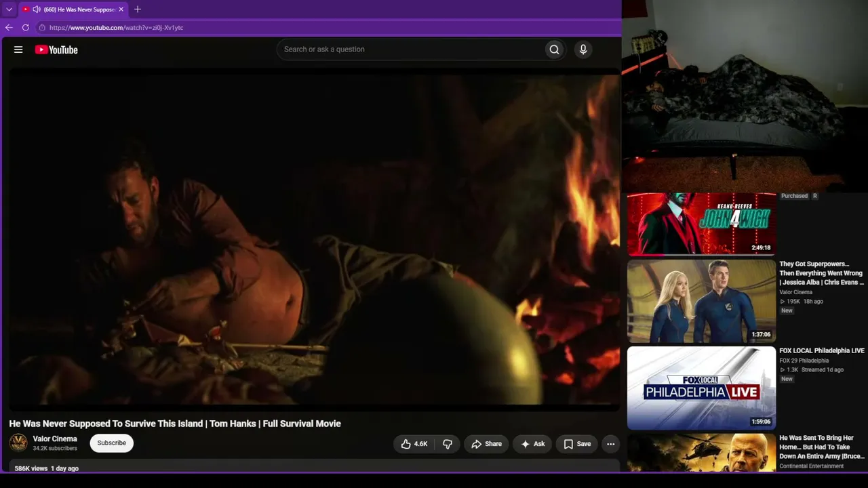Click He Was Sent To Bring Her Home title
Image resolution: width=868 pixels, height=488 pixels.
pyautogui.click(x=822, y=447)
